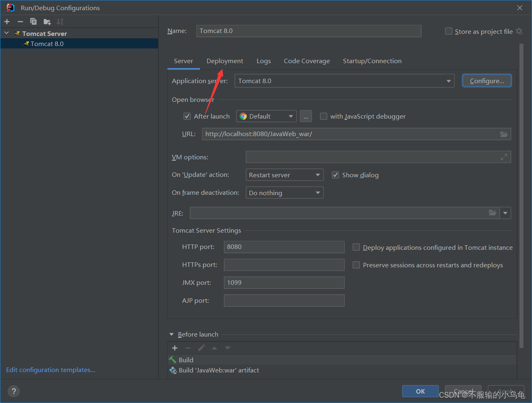Sort configurations alphabetically icon
532x403 pixels.
point(60,22)
